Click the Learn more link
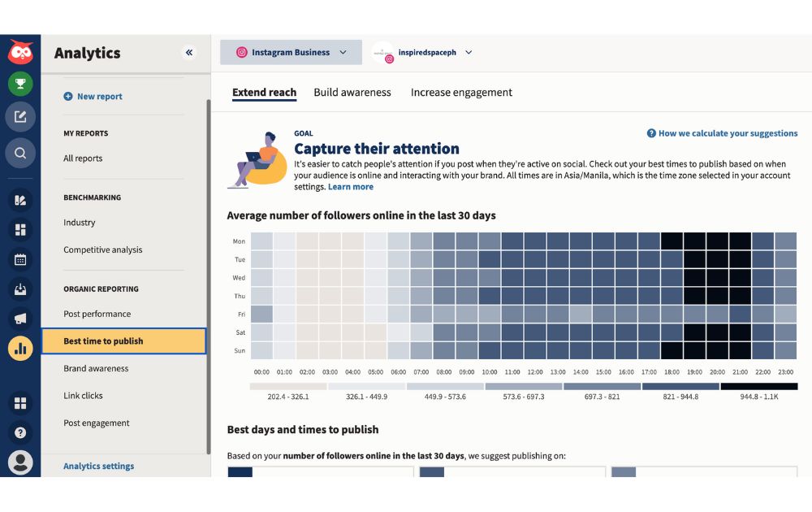 (x=351, y=187)
